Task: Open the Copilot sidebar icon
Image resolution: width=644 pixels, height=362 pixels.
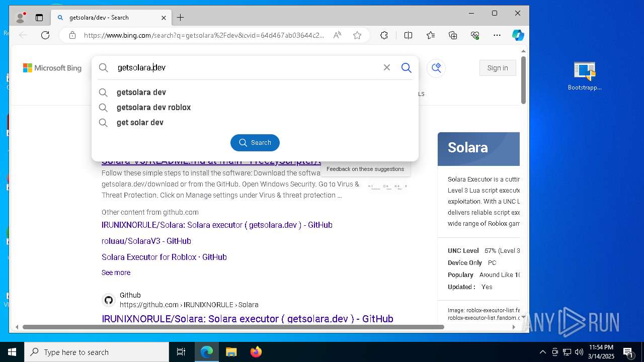Action: point(518,35)
